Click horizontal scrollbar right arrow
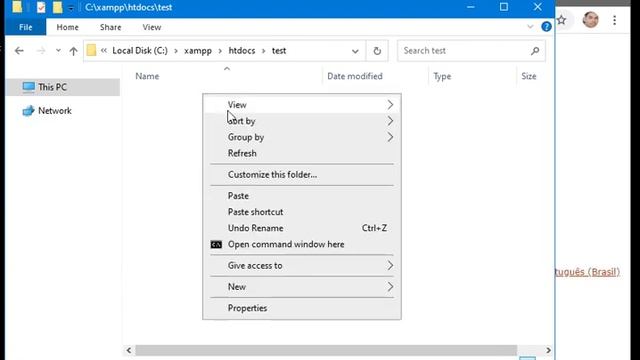 click(548, 350)
